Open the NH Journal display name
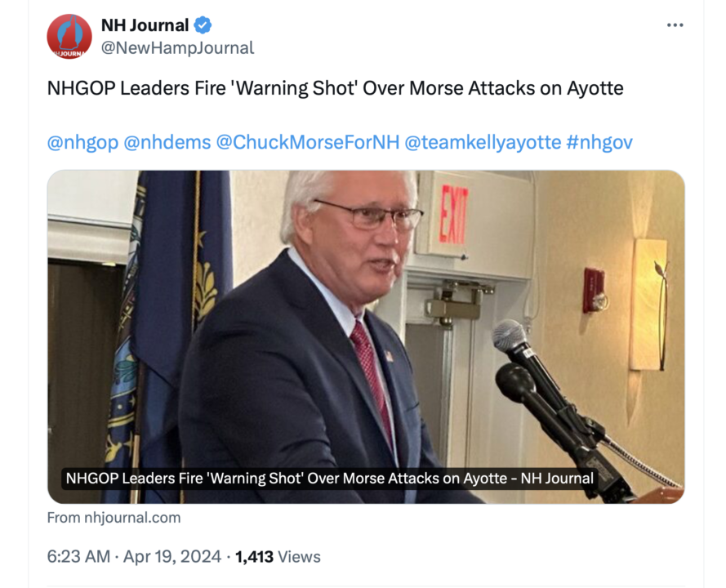 click(x=145, y=25)
